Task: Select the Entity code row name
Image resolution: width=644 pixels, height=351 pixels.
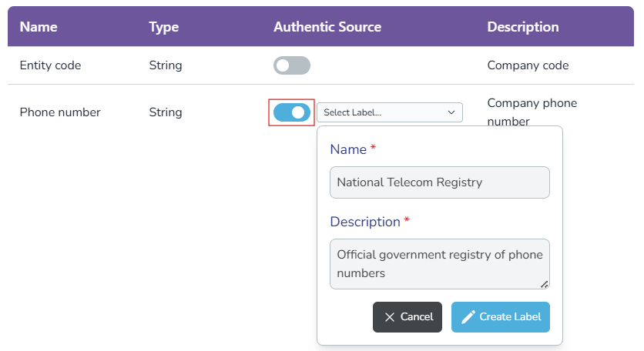Action: 50,65
